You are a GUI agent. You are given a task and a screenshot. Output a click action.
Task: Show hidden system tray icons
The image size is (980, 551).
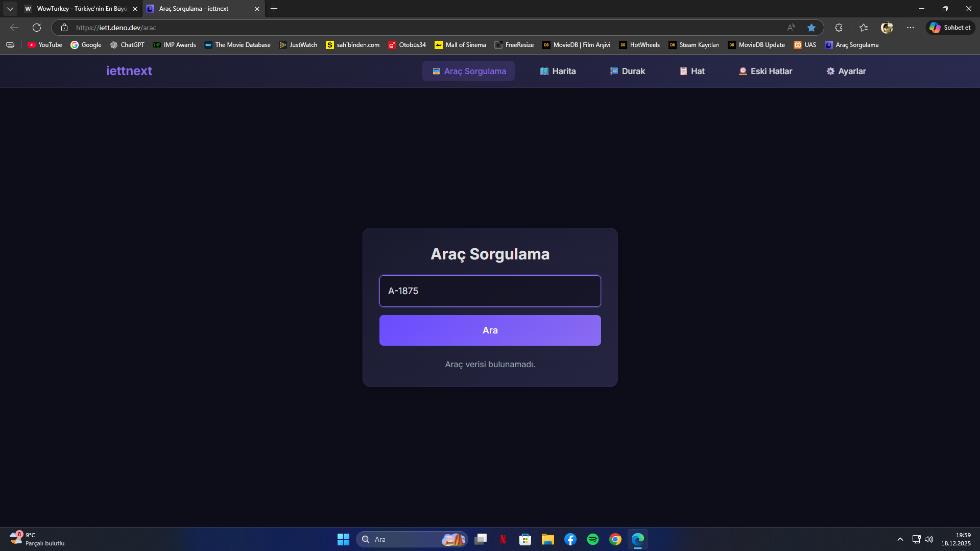point(900,539)
